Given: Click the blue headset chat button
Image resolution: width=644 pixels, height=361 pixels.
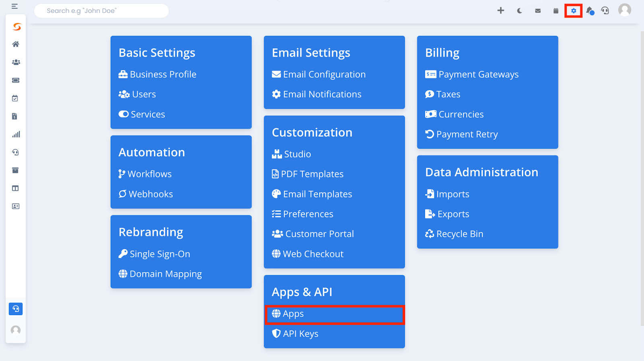Looking at the screenshot, I should point(16,309).
